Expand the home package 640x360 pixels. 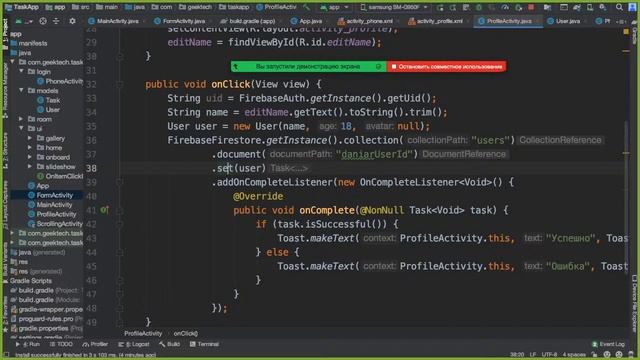click(x=30, y=147)
